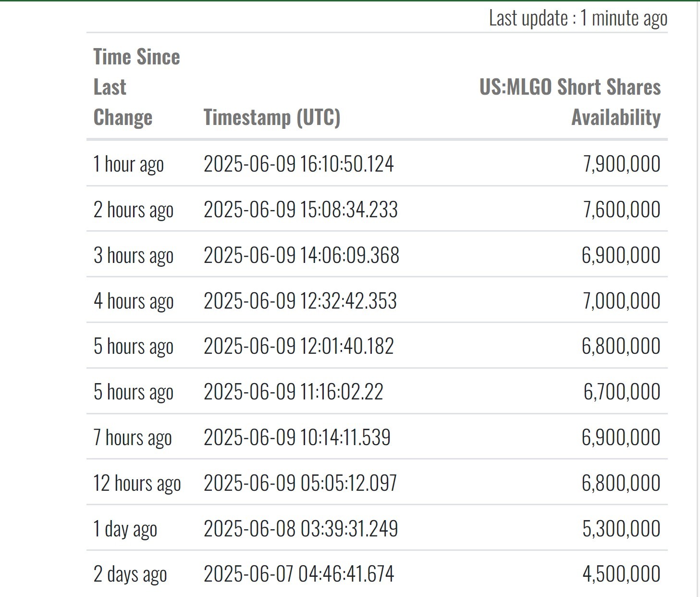
Task: Click timestamp 2025-06-09 16:10:50.124
Action: (299, 164)
